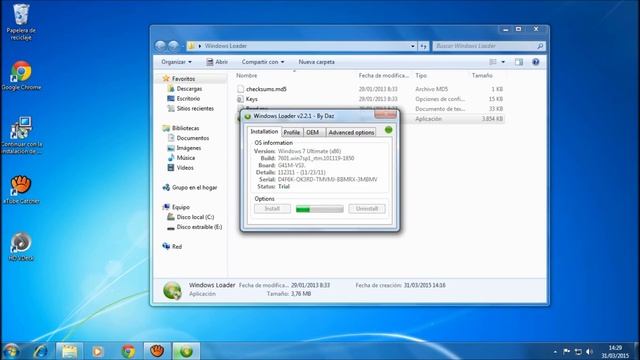
Task: Sort files by the Nombre column
Action: (247, 76)
